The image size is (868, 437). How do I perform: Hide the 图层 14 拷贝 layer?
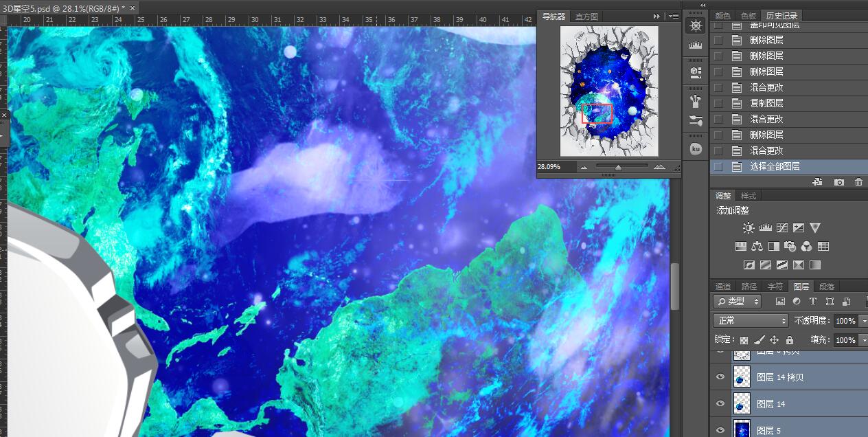(x=720, y=377)
